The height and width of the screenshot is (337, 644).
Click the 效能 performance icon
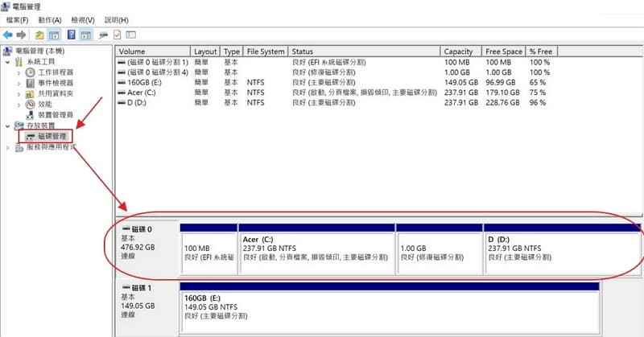(x=30, y=105)
